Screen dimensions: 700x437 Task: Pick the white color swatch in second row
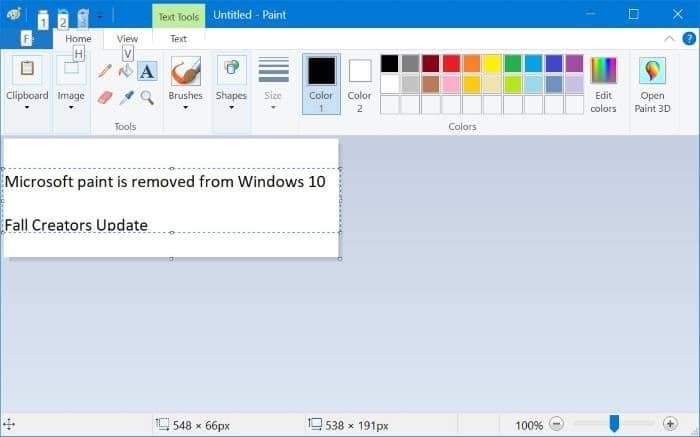(x=390, y=84)
